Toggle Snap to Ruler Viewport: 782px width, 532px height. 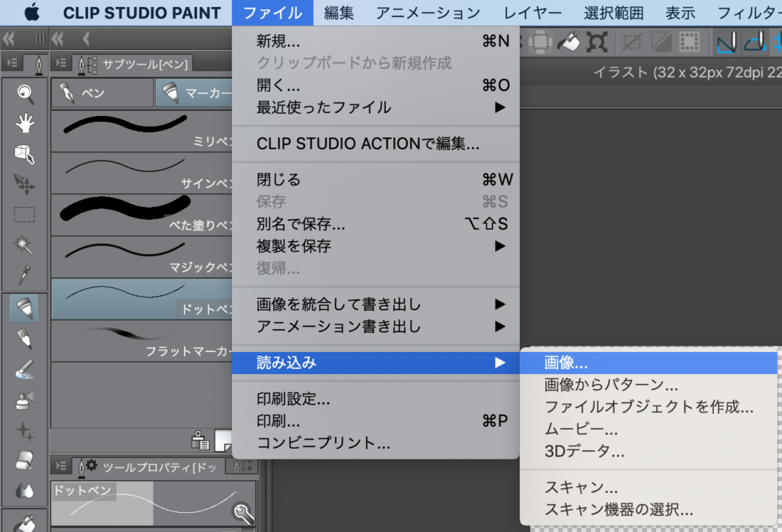click(725, 42)
